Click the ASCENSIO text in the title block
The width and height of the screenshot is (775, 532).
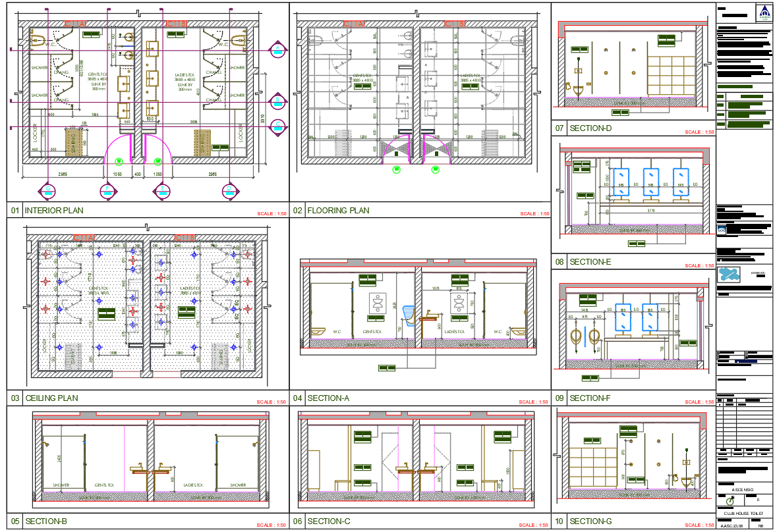(x=743, y=489)
